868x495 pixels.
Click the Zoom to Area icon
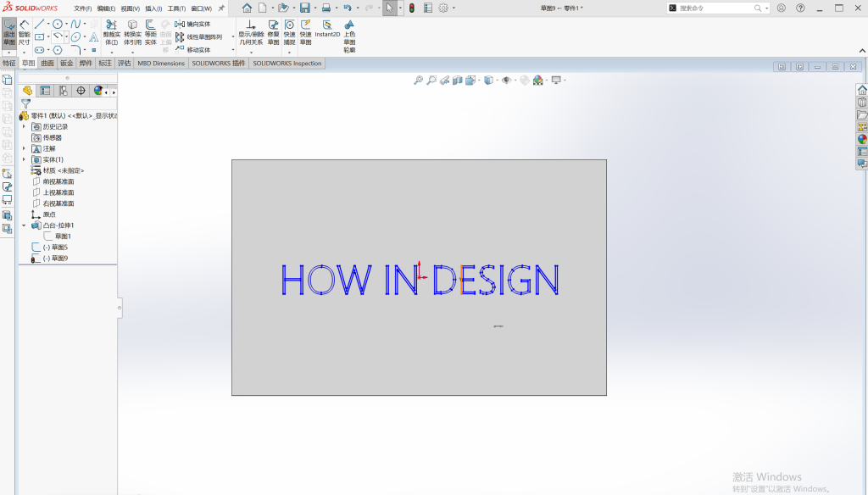(431, 81)
